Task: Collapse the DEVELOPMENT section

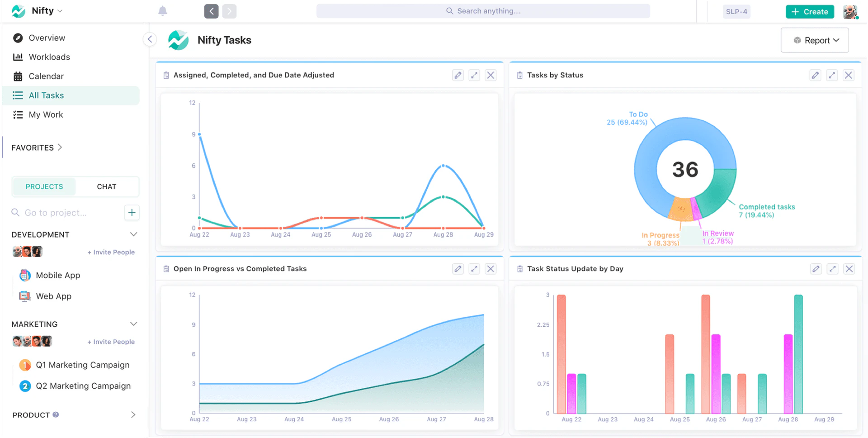Action: 133,234
